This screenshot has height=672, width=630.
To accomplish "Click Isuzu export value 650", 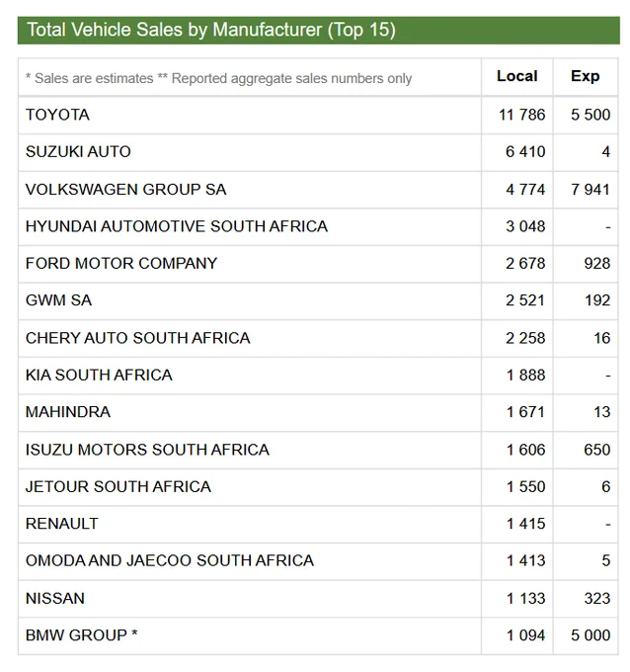I will click(x=597, y=450).
